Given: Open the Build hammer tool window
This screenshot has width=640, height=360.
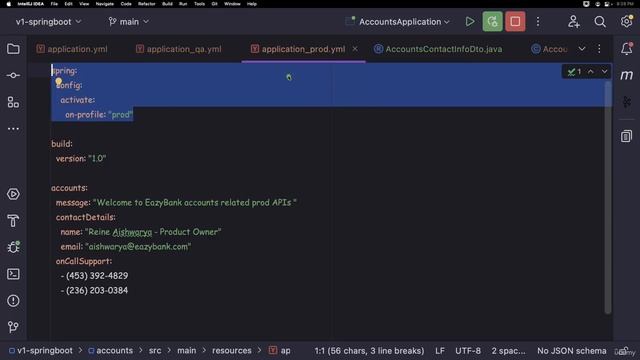Looking at the screenshot, I should [x=13, y=221].
